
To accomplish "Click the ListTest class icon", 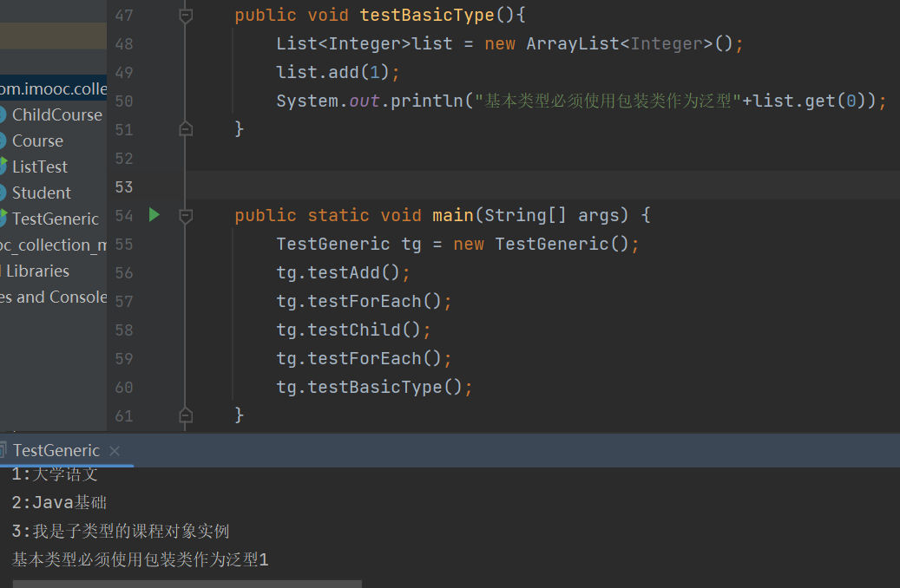I will point(3,167).
